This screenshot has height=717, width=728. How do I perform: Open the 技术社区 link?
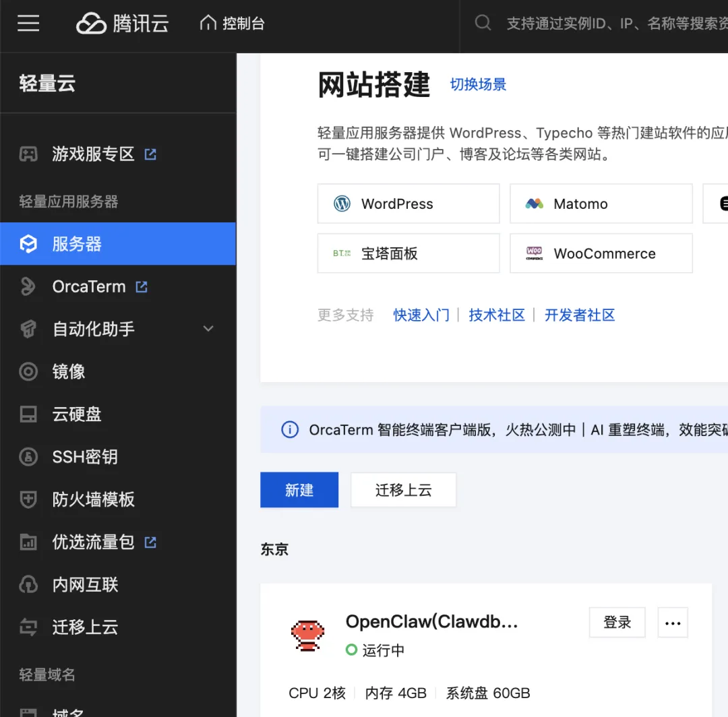[497, 315]
